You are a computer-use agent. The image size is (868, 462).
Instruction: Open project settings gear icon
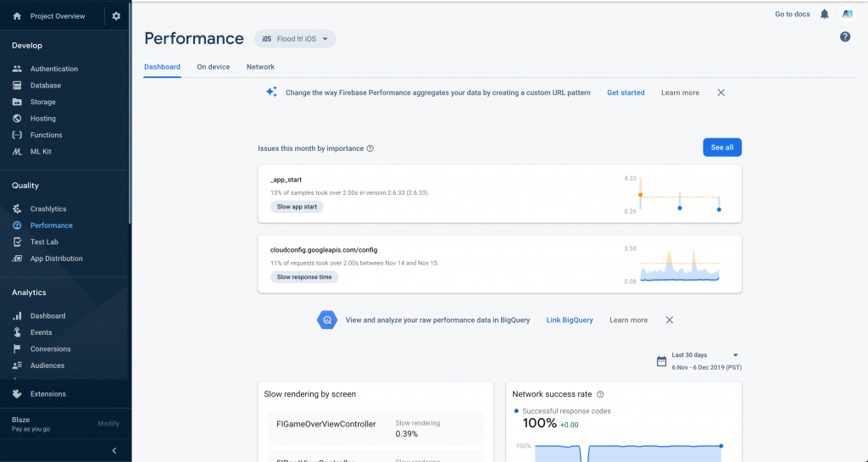pos(116,16)
